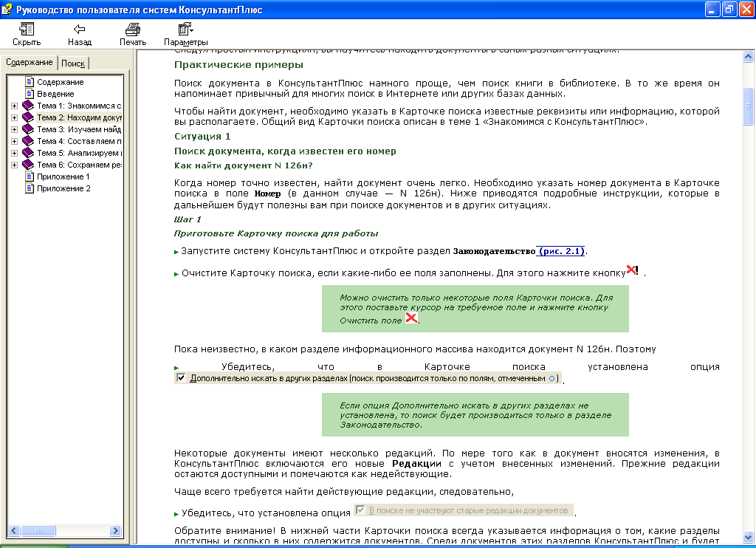The height and width of the screenshot is (548, 756).
Task: Click the Практические примеры heading
Action: click(x=238, y=65)
